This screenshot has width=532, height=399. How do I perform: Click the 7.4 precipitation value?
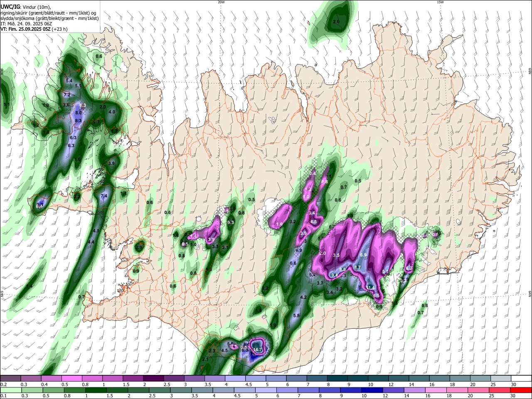click(x=104, y=196)
